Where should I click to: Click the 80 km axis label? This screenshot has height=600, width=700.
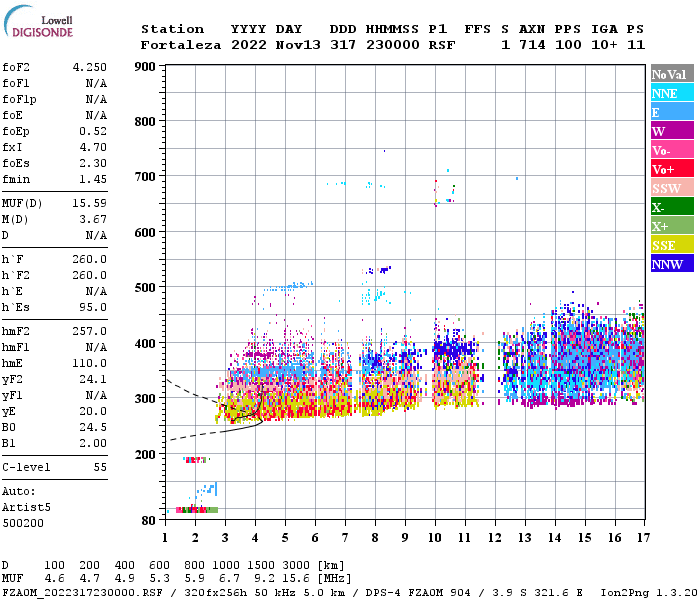(148, 521)
